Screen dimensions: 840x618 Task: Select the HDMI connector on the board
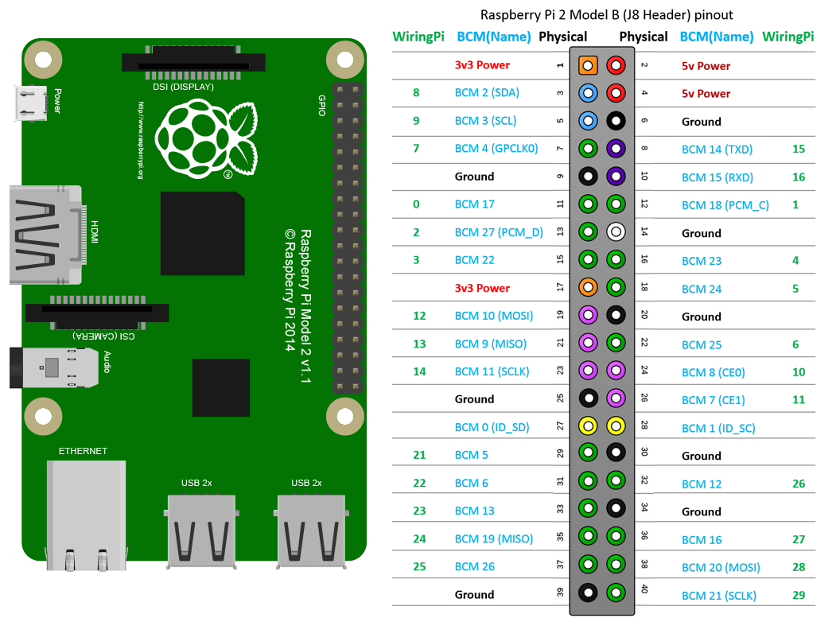[44, 233]
